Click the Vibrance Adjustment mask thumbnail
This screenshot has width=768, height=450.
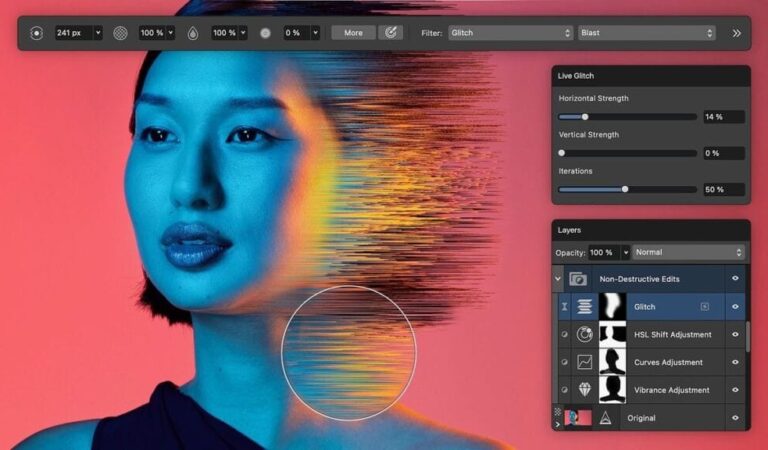612,390
